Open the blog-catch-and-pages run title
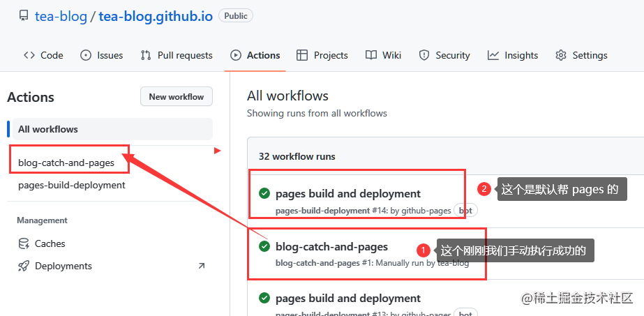Viewport: 644px width, 316px height. tap(332, 247)
